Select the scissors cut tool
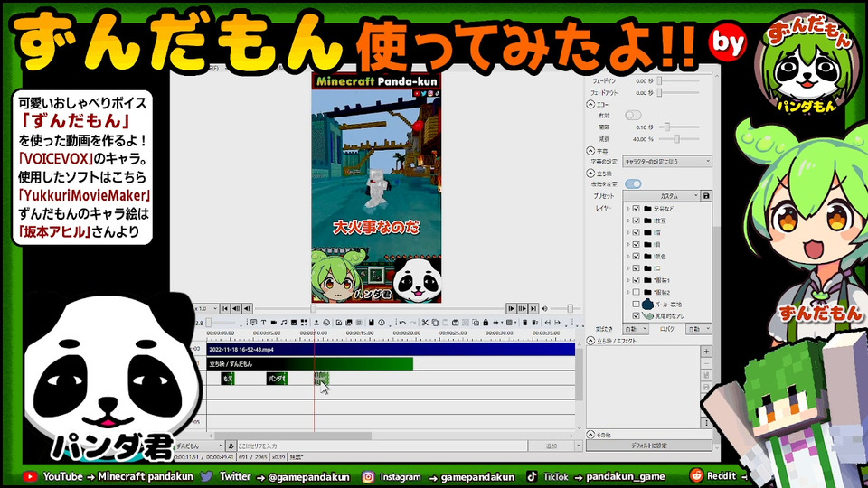868x488 pixels. [425, 322]
